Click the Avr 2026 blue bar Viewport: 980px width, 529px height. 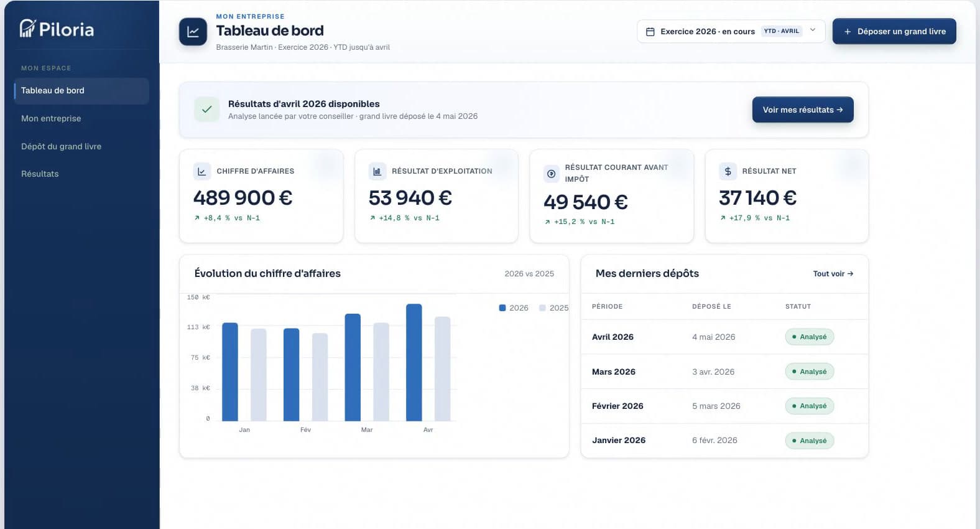pos(414,362)
